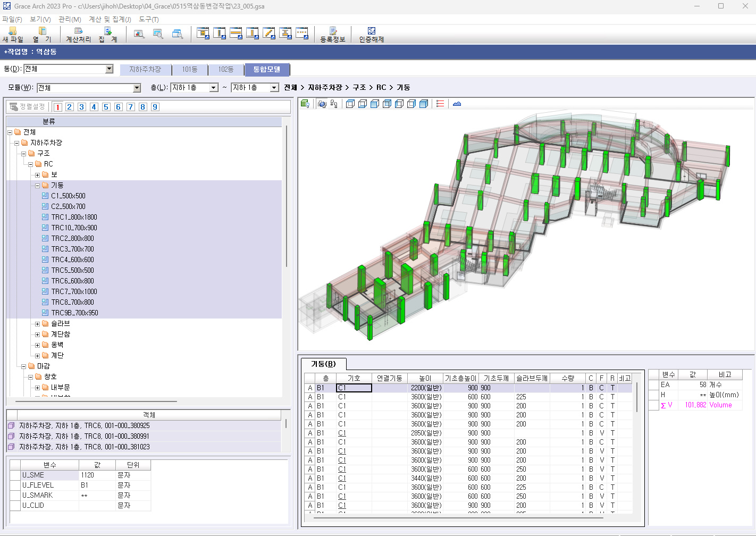
Task: Open the 계산 및 집계 menu
Action: click(x=110, y=19)
